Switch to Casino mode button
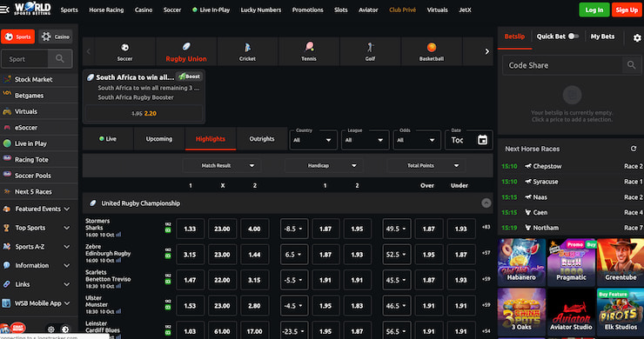Viewport: 644px width, 339px height. pyautogui.click(x=56, y=37)
